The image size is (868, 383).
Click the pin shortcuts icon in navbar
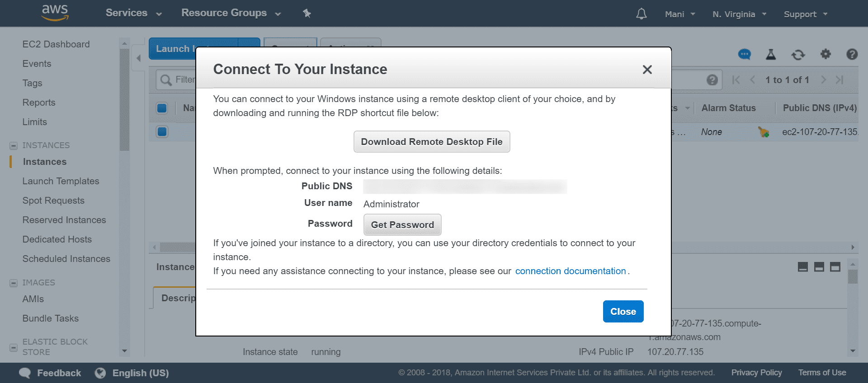click(x=307, y=13)
